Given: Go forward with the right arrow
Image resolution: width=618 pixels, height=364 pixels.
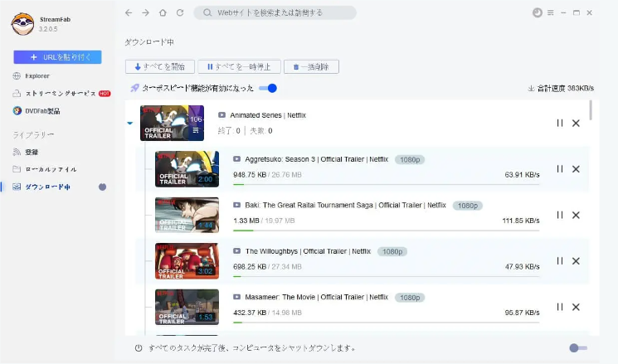Looking at the screenshot, I should pyautogui.click(x=145, y=12).
